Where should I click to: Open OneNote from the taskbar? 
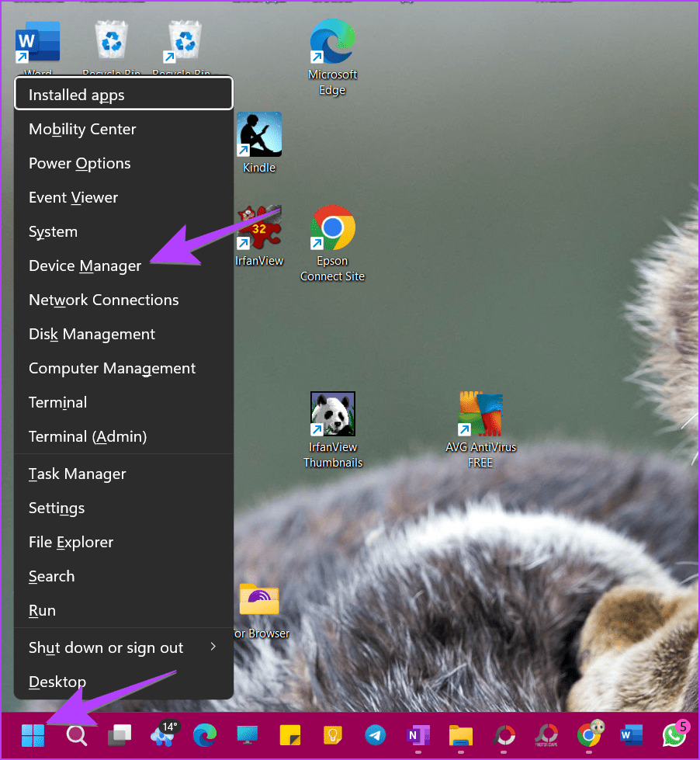(x=418, y=734)
